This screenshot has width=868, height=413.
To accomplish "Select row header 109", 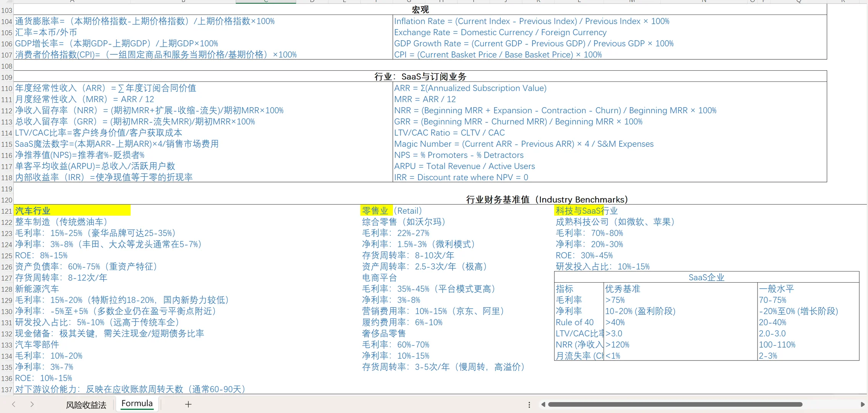I will click(6, 77).
